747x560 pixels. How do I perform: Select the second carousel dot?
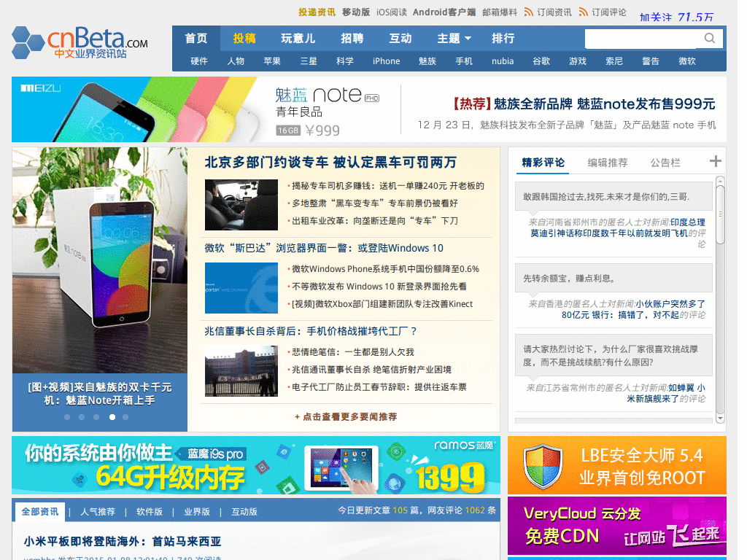[82, 416]
